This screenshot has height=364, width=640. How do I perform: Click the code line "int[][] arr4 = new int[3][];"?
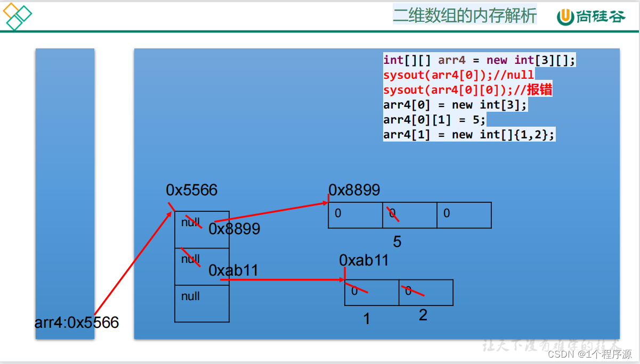pos(479,60)
